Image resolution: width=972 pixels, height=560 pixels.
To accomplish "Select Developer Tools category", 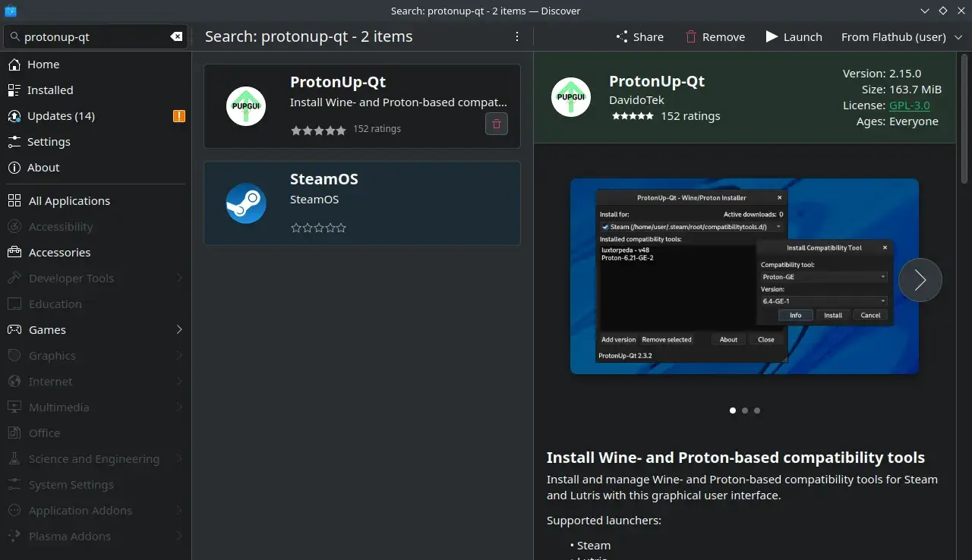I will pyautogui.click(x=96, y=278).
